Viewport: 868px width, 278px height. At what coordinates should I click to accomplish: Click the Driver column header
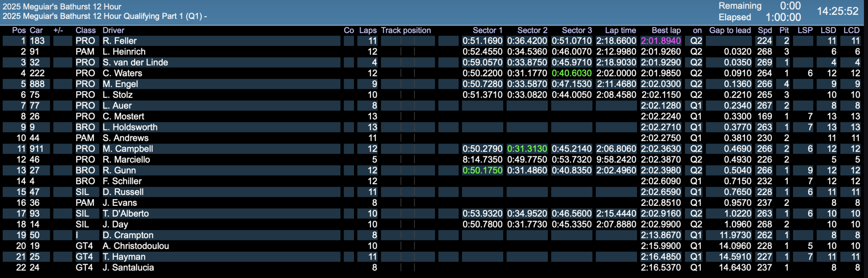point(113,30)
